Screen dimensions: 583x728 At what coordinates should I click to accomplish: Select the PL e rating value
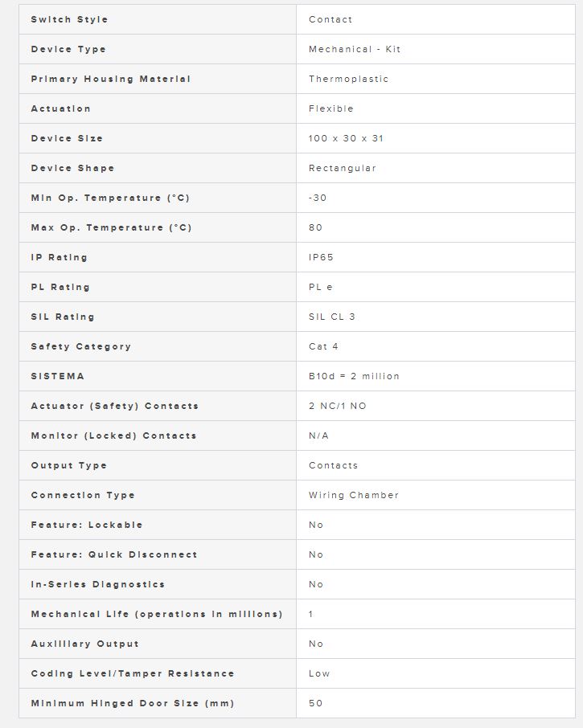click(321, 287)
